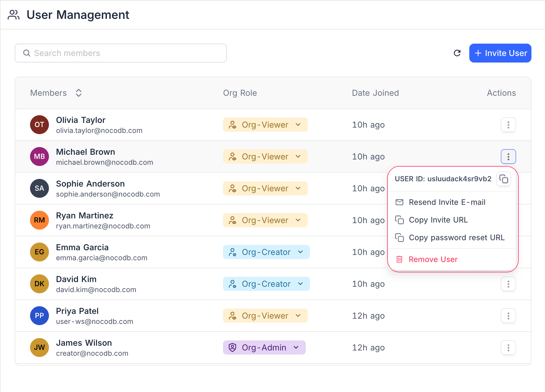Click Michael Brown's three-dot actions button
The width and height of the screenshot is (545, 392).
coord(508,157)
